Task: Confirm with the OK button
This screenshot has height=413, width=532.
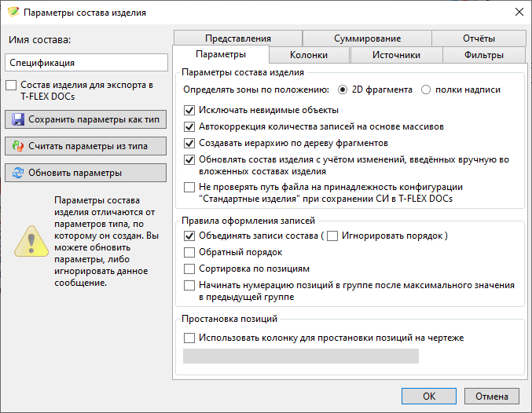Action: [x=429, y=397]
